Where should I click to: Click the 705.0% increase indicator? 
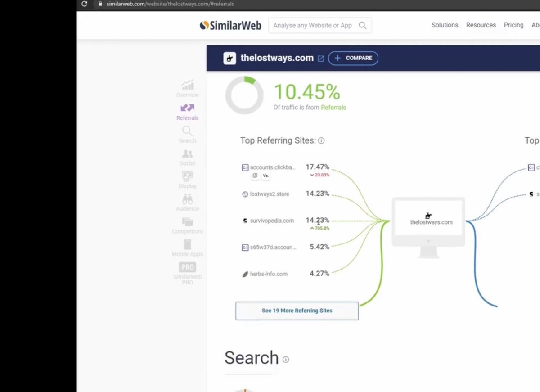pos(319,228)
